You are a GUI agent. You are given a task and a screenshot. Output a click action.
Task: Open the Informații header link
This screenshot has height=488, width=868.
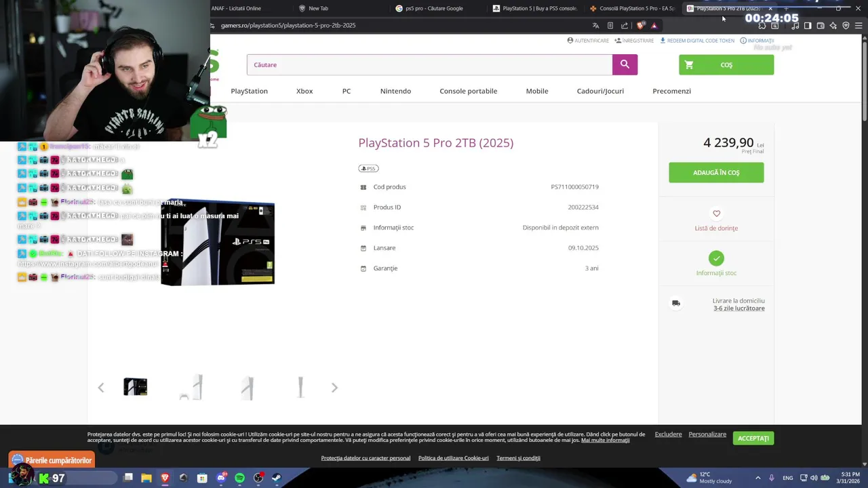pyautogui.click(x=757, y=41)
